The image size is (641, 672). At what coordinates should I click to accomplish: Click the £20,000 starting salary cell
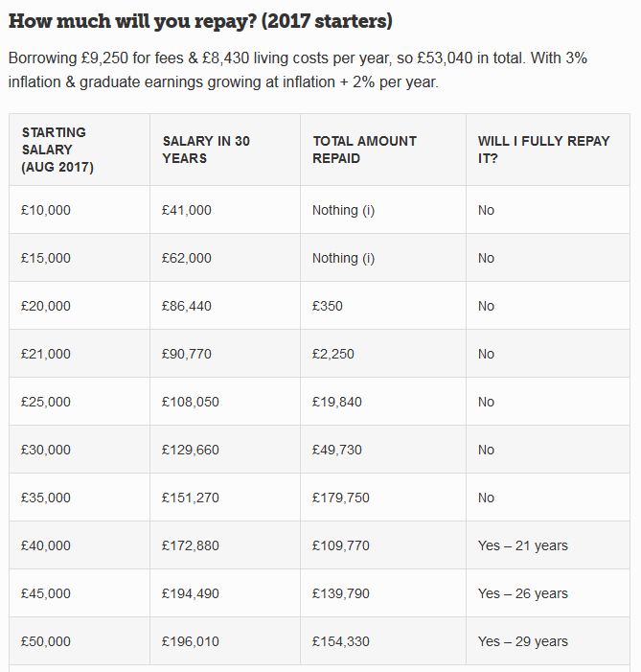point(80,306)
